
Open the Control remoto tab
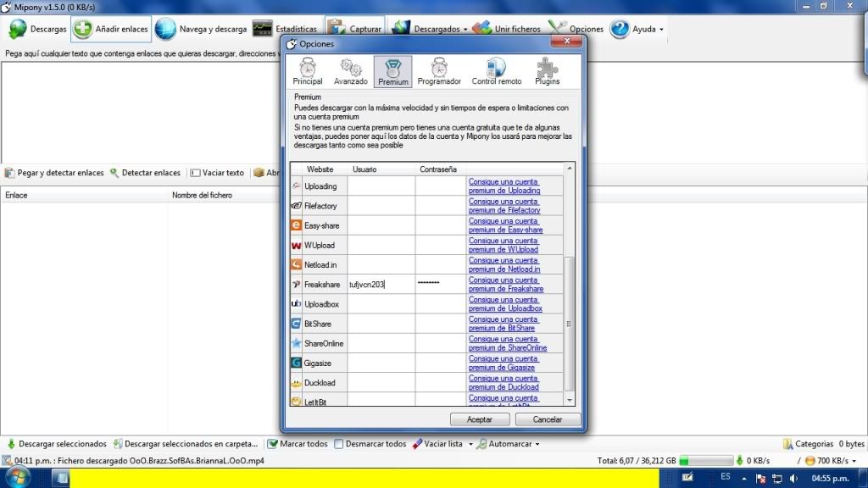(x=497, y=71)
